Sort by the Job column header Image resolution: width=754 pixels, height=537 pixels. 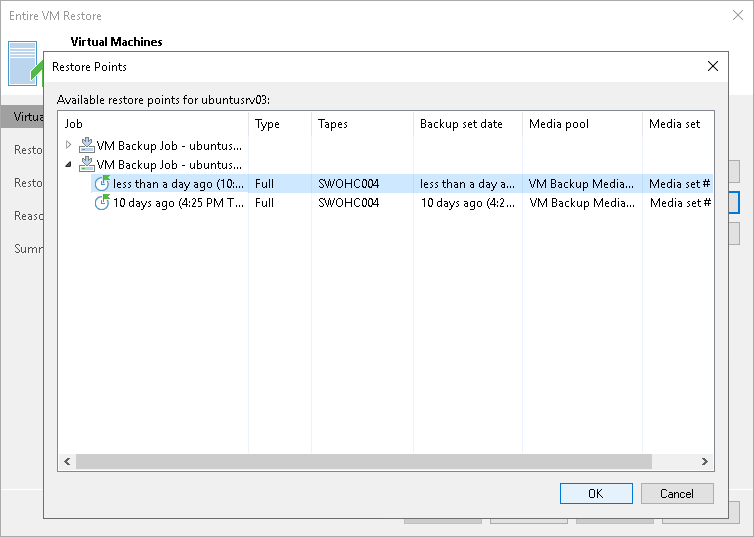click(153, 124)
